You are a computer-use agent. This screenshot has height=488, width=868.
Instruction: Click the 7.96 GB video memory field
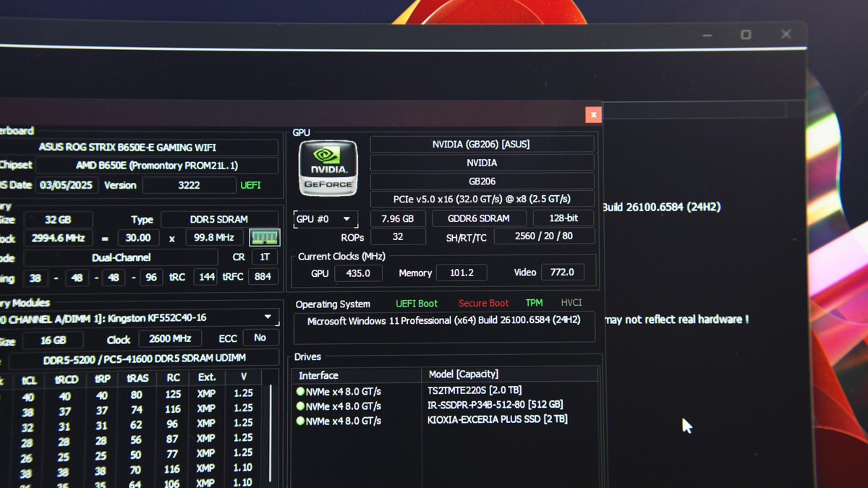click(x=398, y=218)
